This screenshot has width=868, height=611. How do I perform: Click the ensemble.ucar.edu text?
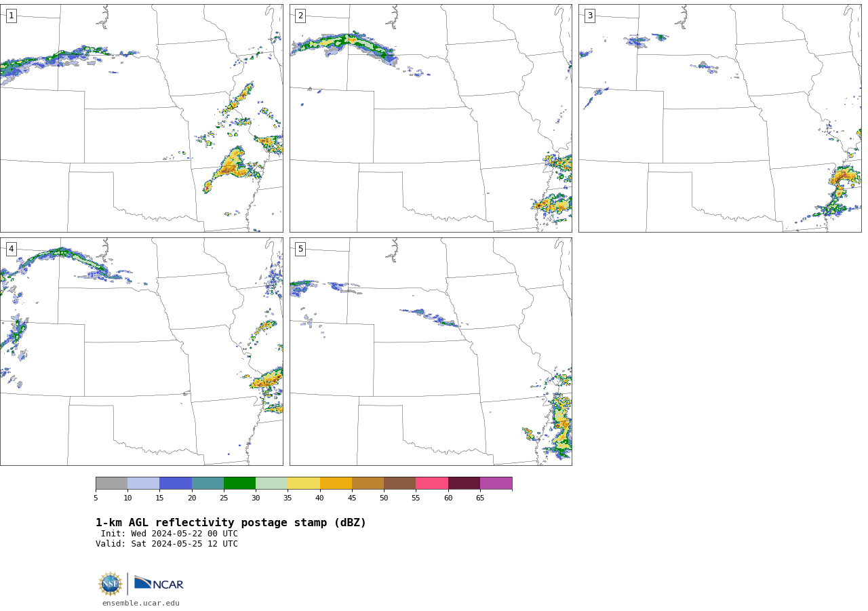point(141,604)
